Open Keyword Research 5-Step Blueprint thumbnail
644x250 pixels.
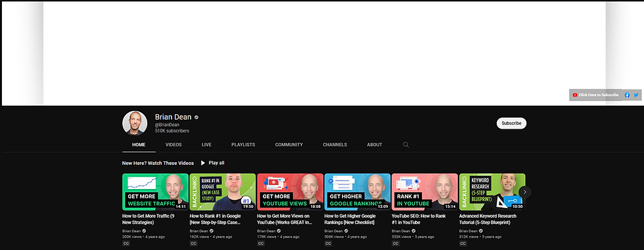pyautogui.click(x=492, y=192)
